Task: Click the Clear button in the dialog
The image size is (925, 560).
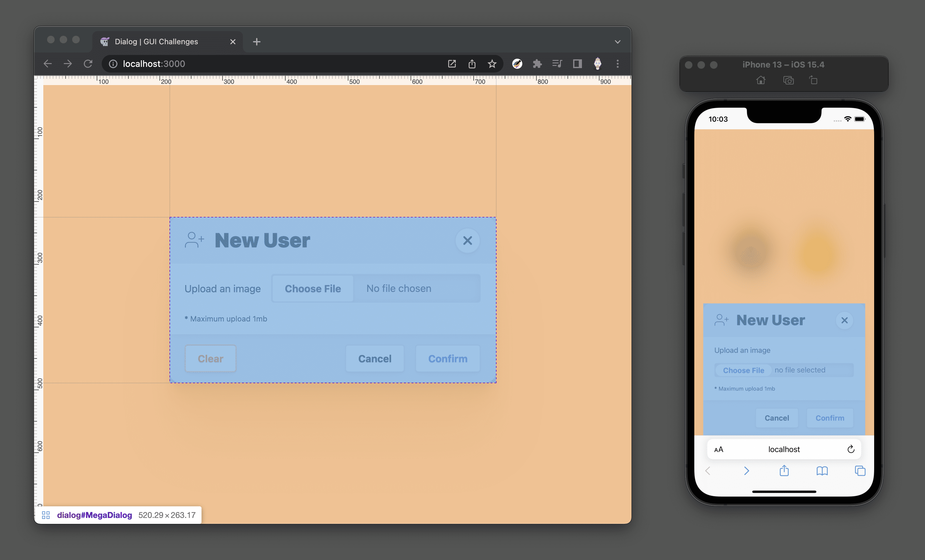Action: pos(209,358)
